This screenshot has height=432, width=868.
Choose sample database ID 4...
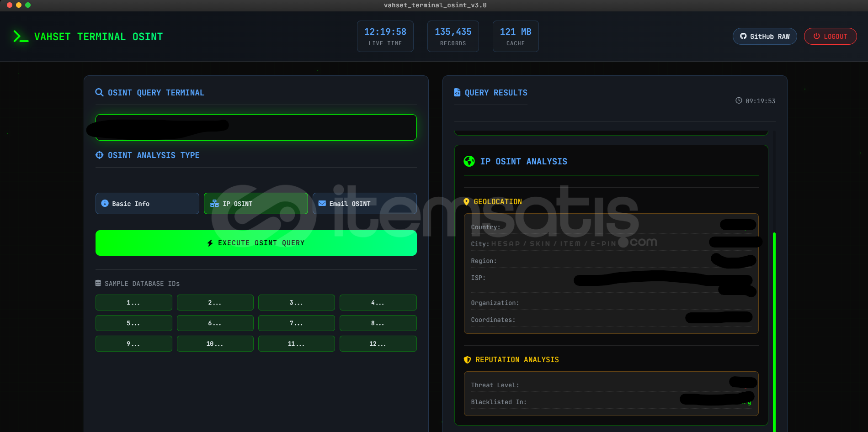point(378,302)
